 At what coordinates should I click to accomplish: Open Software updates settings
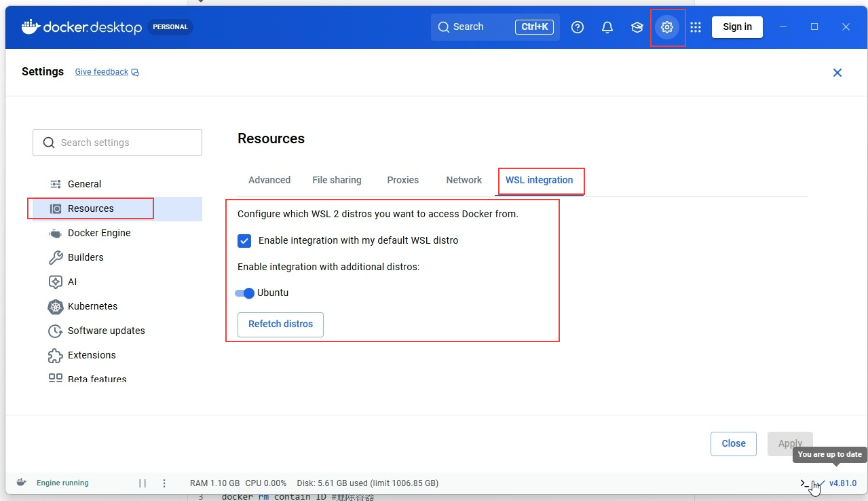[117, 331]
